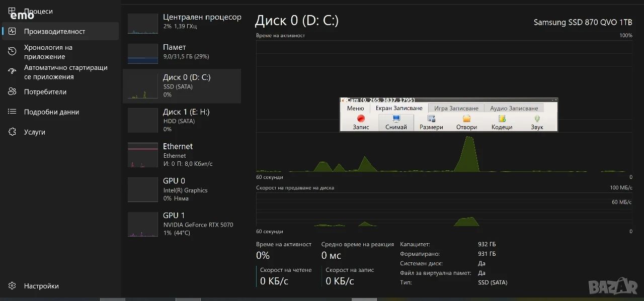Screen dimensions: 644x301
Task: Click the Форматирано value 931 ГБ
Action: pos(487,254)
